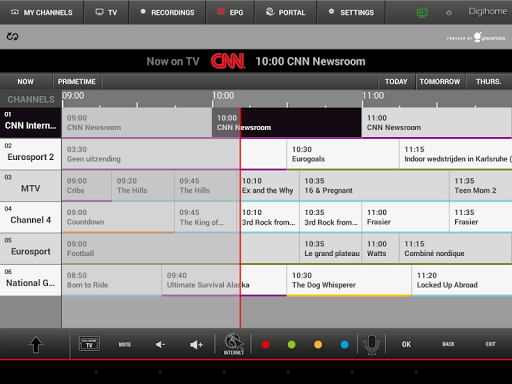
Task: Show the PRIMETIME schedule
Action: pos(77,82)
